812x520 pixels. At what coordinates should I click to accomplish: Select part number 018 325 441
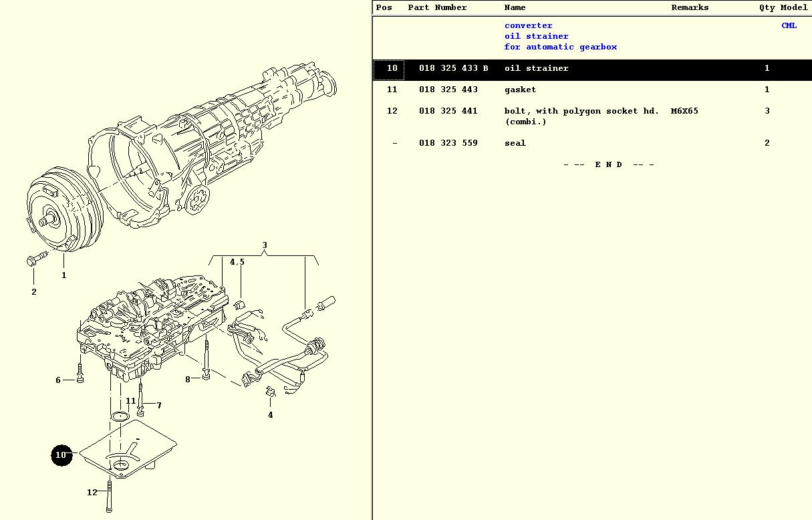click(x=448, y=111)
